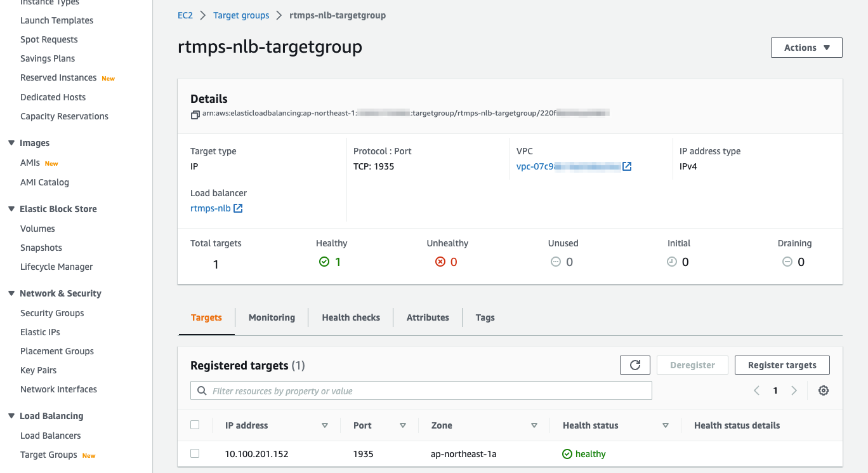Viewport: 868px width, 473px height.
Task: Switch to the Health checks tab
Action: pyautogui.click(x=351, y=317)
